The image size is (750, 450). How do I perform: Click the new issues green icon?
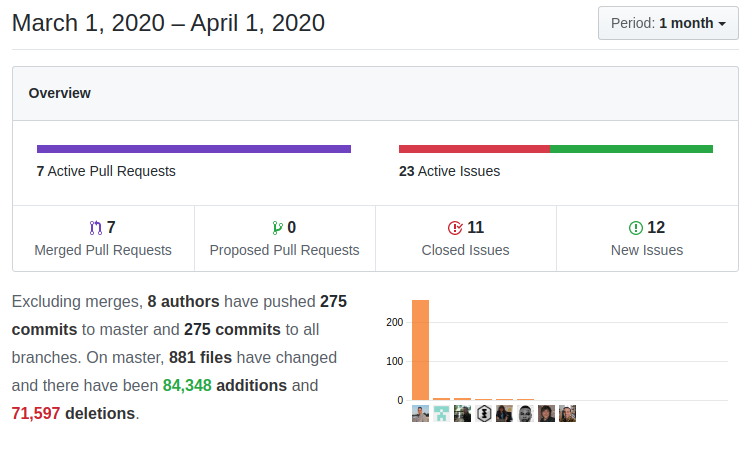pyautogui.click(x=636, y=228)
